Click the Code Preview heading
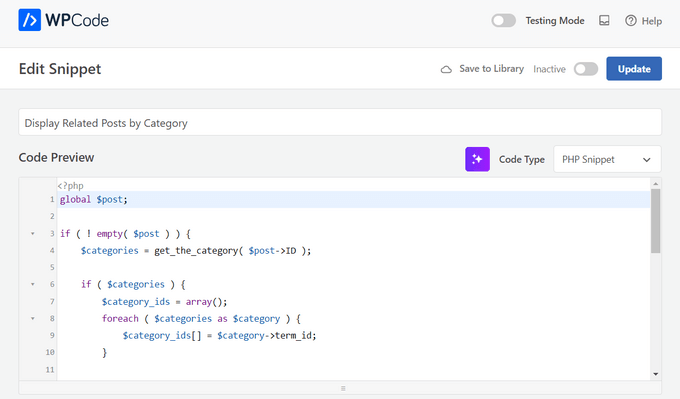This screenshot has width=680, height=399. 56,157
